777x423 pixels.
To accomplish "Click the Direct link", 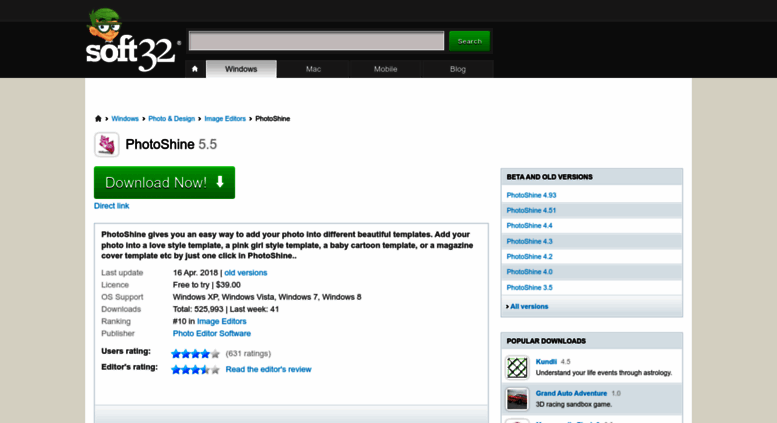I will point(111,206).
